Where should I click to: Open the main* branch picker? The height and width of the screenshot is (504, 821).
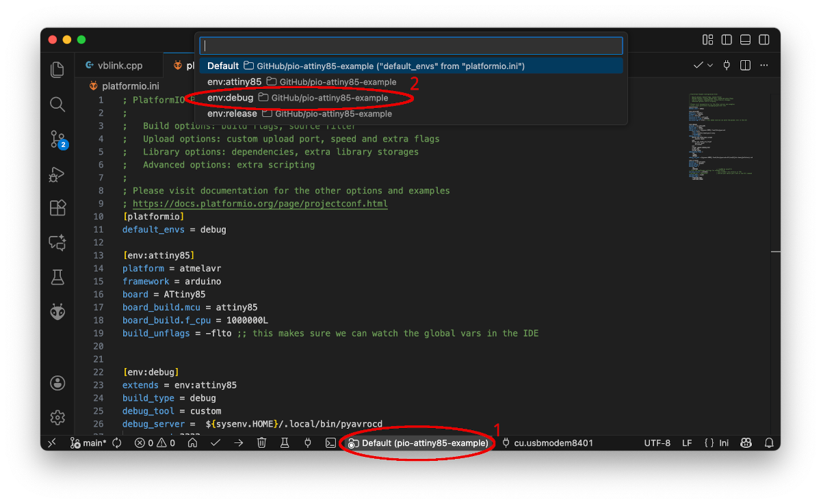click(x=88, y=443)
